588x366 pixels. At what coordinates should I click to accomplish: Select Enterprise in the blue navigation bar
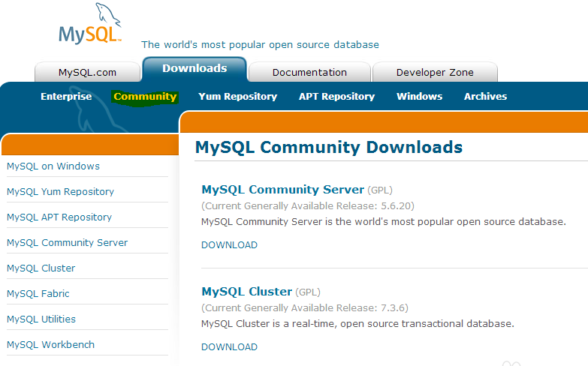66,96
